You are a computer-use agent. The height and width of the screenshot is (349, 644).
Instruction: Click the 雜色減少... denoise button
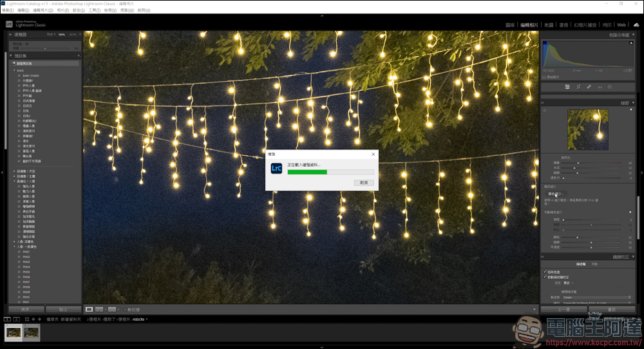tap(555, 194)
